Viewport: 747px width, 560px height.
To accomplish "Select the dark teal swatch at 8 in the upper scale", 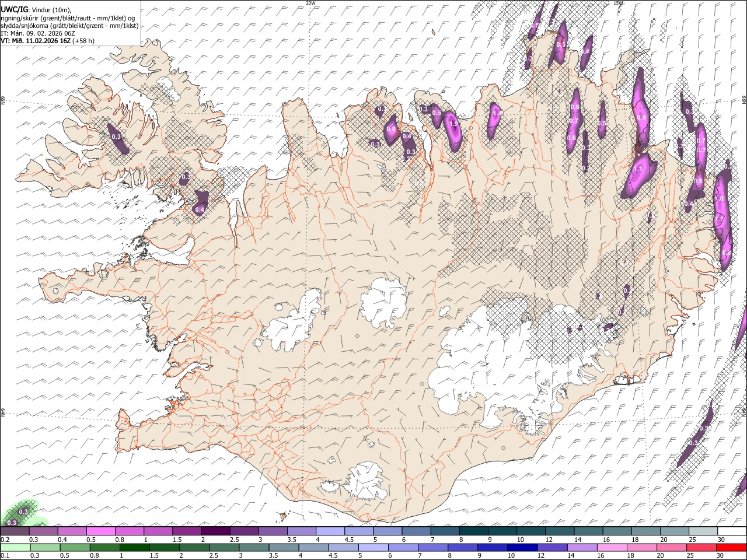I will click(473, 531).
